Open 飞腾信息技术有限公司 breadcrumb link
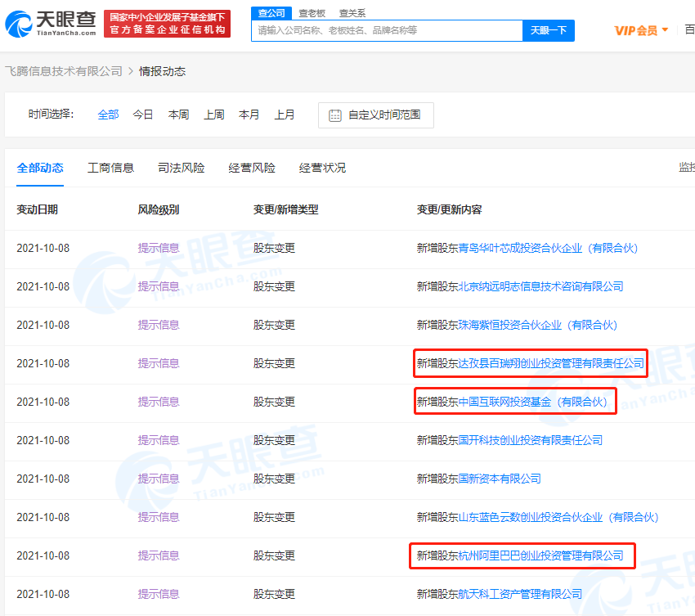Viewport: 695px width, 616px height. pyautogui.click(x=64, y=71)
